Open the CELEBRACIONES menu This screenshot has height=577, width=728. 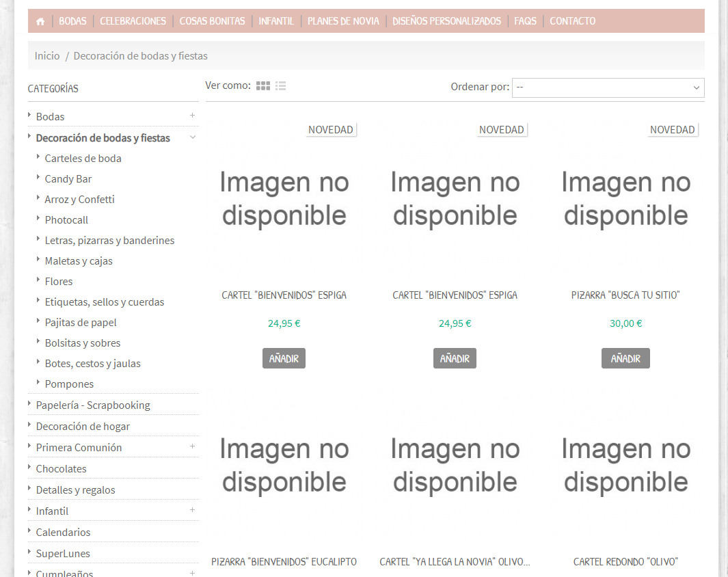pyautogui.click(x=133, y=21)
